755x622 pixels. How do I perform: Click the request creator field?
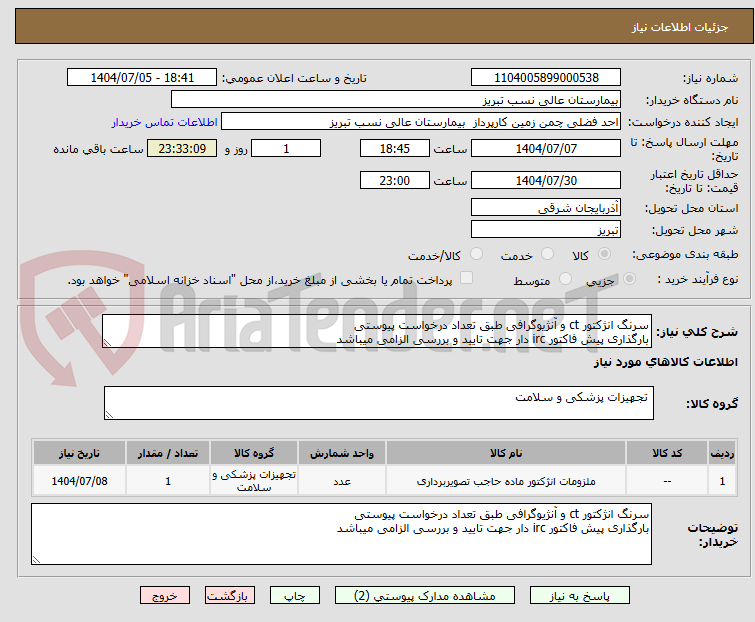click(x=421, y=122)
